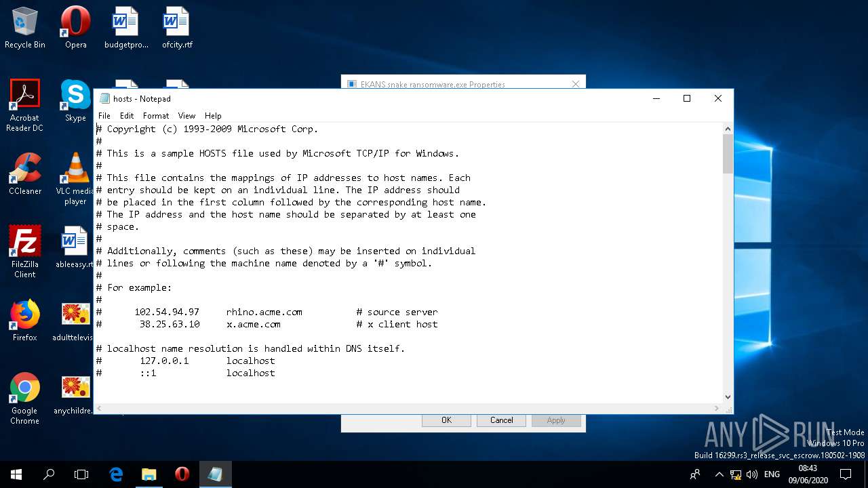Open taskbar Search
The image size is (868, 488).
click(49, 474)
